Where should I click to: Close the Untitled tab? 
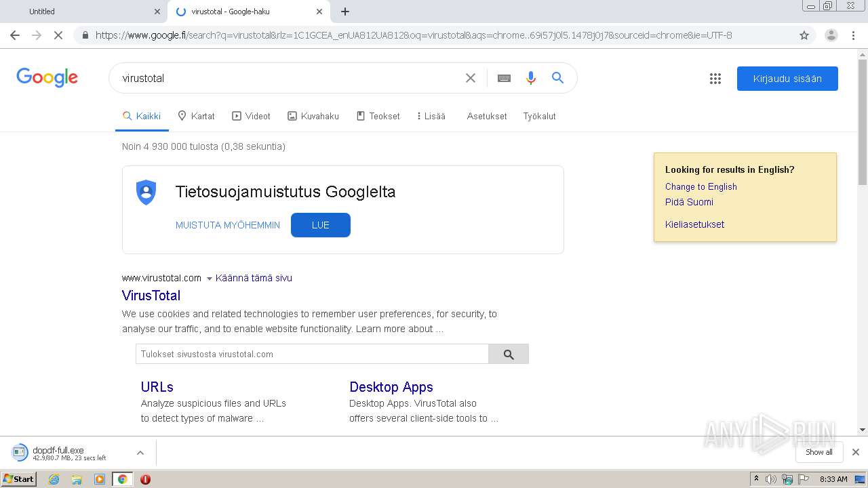(x=157, y=12)
